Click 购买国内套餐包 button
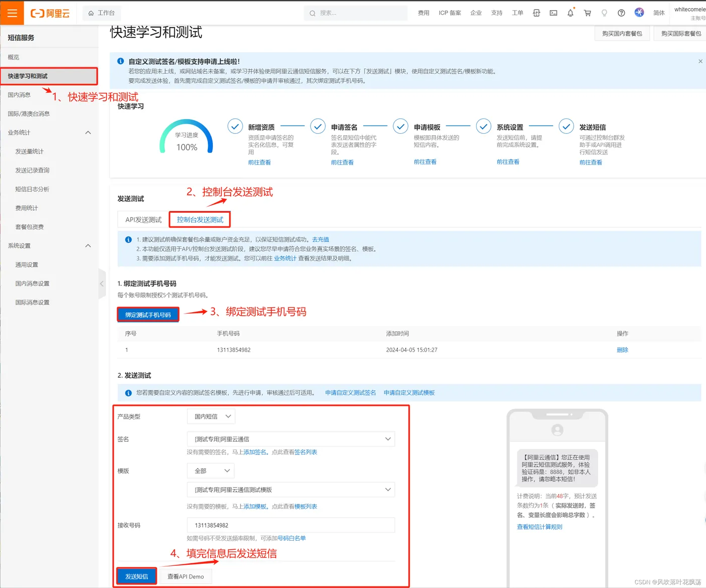 point(622,33)
